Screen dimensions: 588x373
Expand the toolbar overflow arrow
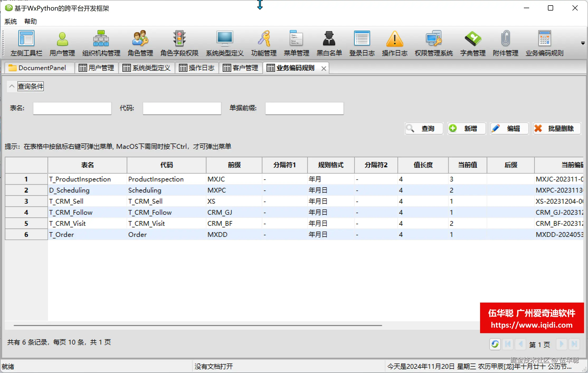coord(583,43)
